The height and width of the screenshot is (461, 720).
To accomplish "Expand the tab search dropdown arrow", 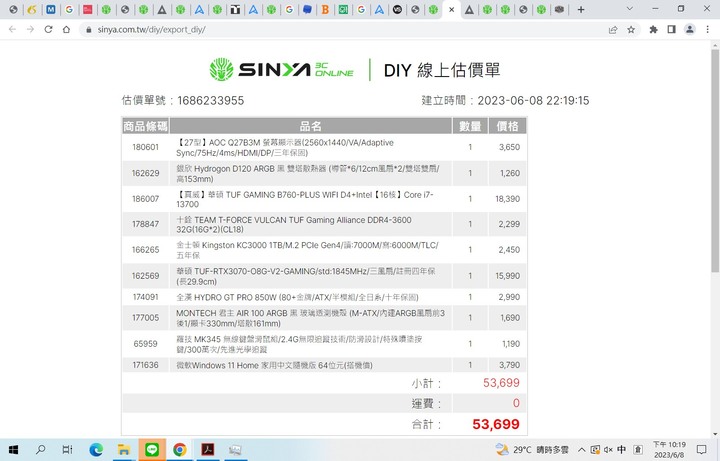I will tap(630, 9).
